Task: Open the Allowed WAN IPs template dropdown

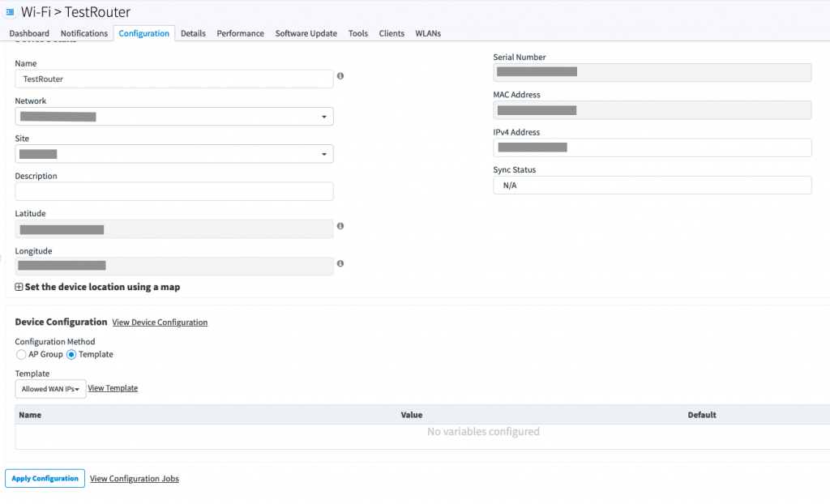Action: (x=50, y=389)
